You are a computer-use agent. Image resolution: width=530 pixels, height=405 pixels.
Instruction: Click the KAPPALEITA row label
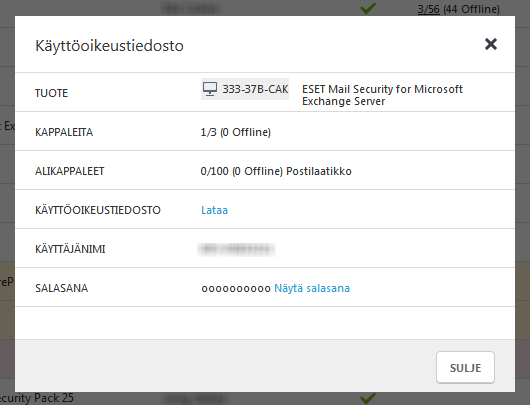click(x=64, y=132)
